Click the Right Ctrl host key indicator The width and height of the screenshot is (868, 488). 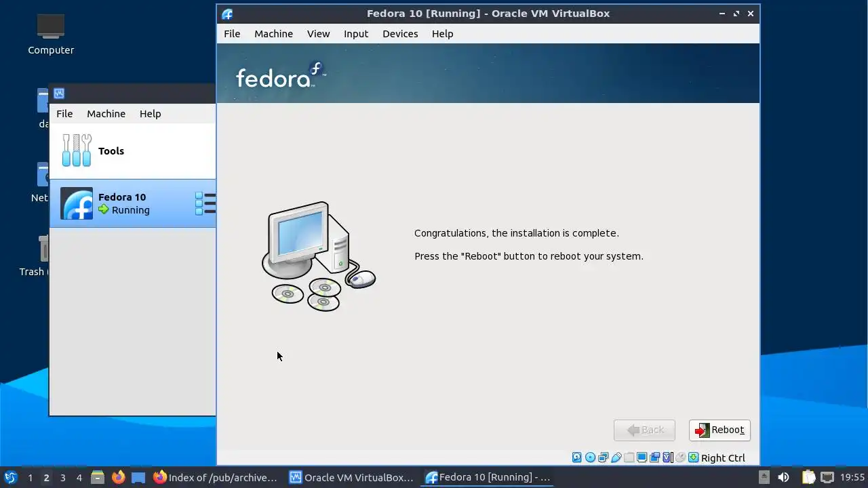click(x=723, y=458)
